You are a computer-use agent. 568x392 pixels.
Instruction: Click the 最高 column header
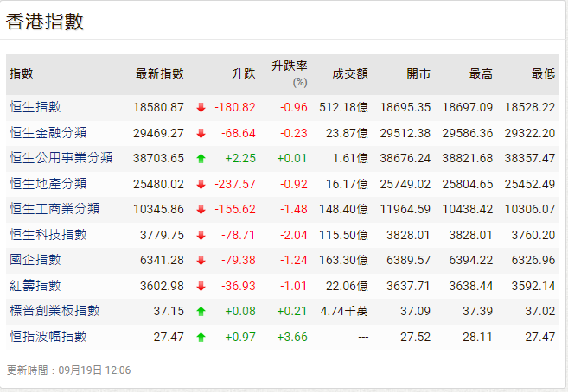click(x=481, y=74)
